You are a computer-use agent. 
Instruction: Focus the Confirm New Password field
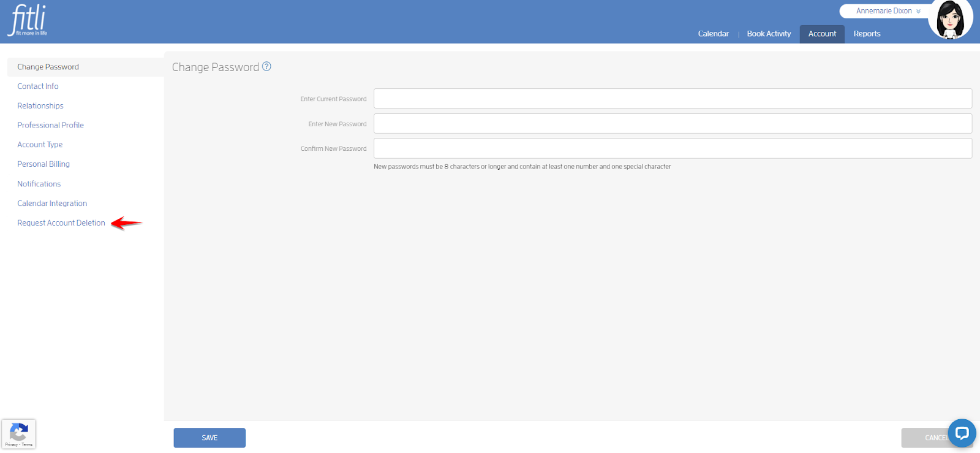pos(673,148)
